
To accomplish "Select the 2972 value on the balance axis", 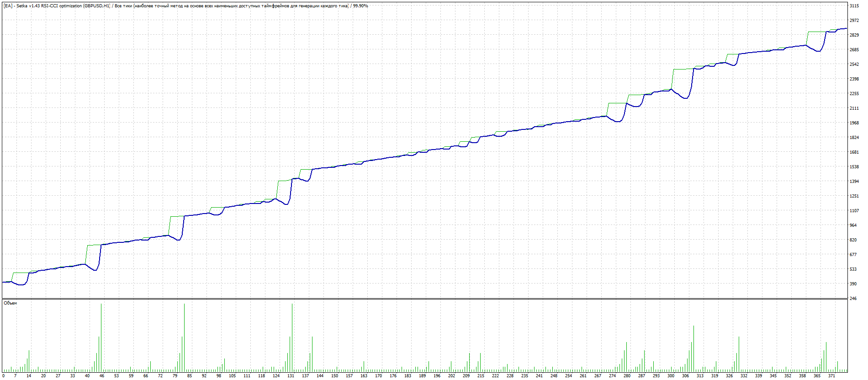I will pos(854,21).
